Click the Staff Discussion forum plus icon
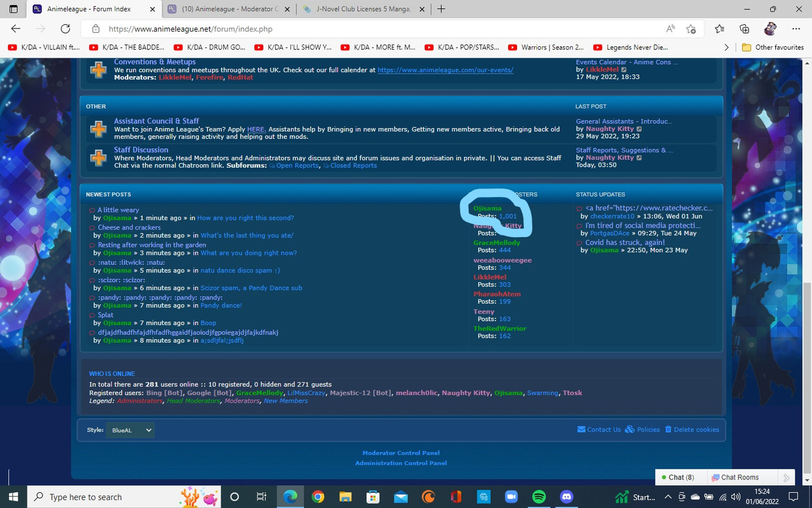The image size is (812, 508). [98, 157]
